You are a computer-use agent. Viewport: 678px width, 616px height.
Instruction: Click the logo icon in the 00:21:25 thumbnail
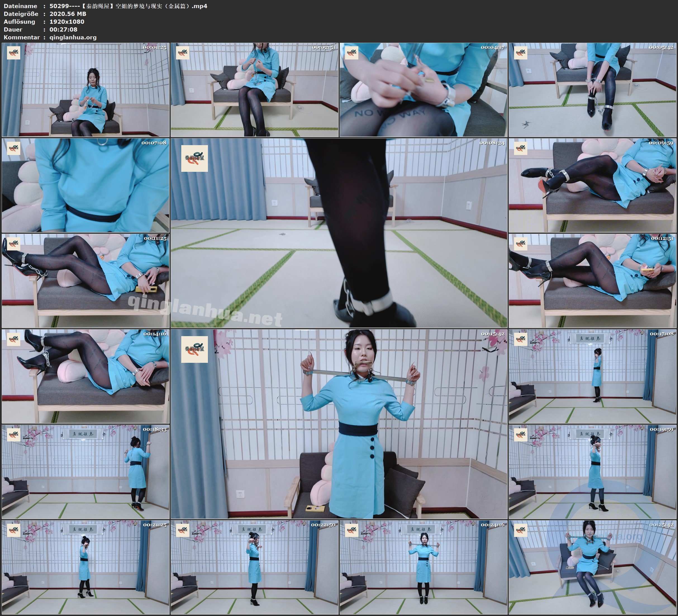point(14,530)
